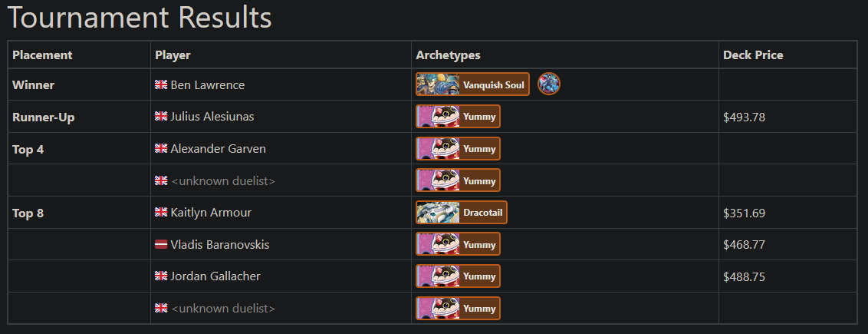This screenshot has width=868, height=334.
Task: Click the Yummy thumbnail image in Alexander Garven's row
Action: tap(438, 149)
